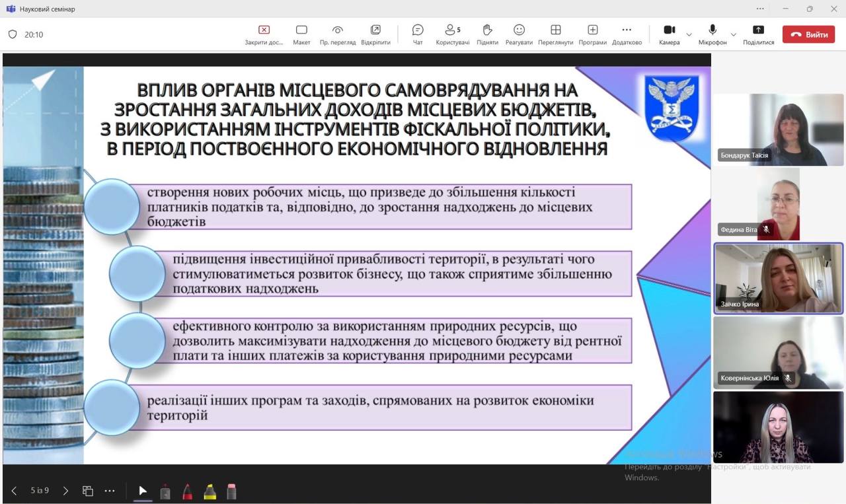The width and height of the screenshot is (846, 504).
Task: Show the Користувачі participants list
Action: (x=453, y=34)
